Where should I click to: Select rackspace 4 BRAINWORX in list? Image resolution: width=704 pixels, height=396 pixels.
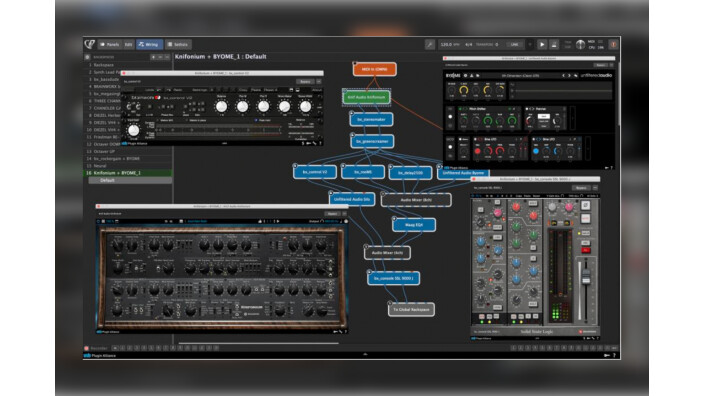point(102,86)
